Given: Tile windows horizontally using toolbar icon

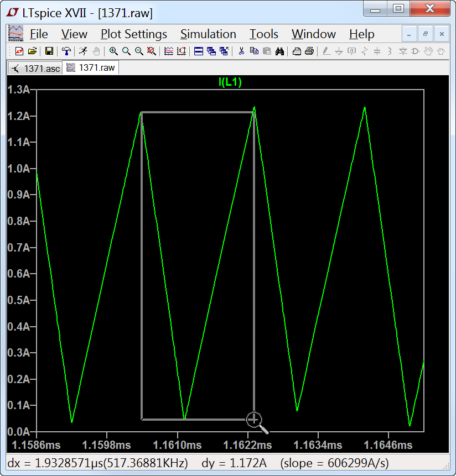Looking at the screenshot, I should tap(199, 51).
